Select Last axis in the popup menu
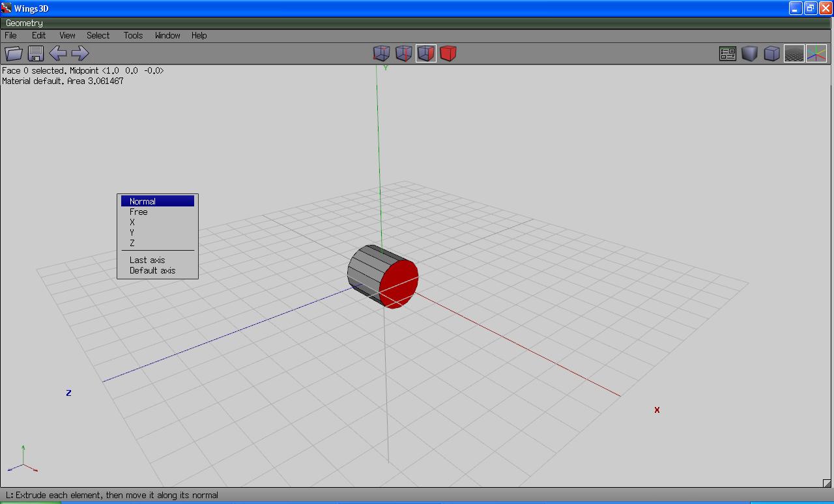Viewport: 834px width, 504px height. point(158,260)
